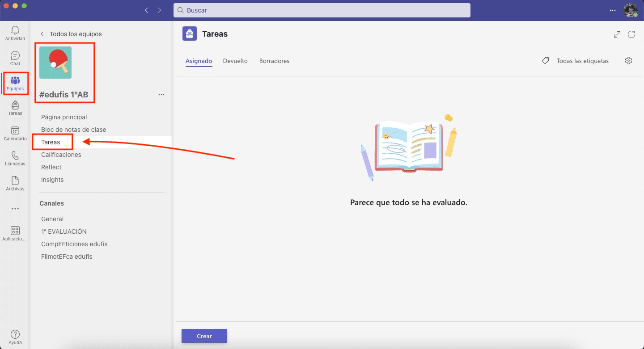
Task: Open Todas las etiquetas filter
Action: 576,61
